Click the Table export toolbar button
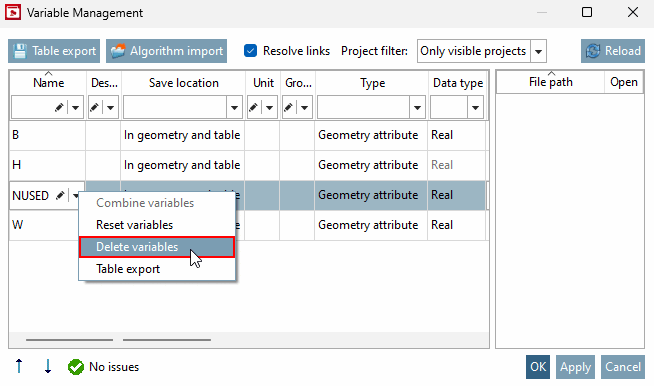Image resolution: width=654 pixels, height=386 pixels. tap(54, 51)
